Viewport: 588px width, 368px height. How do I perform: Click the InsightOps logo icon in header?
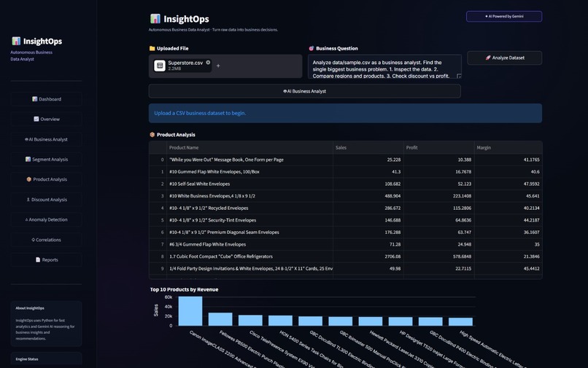[x=155, y=19]
